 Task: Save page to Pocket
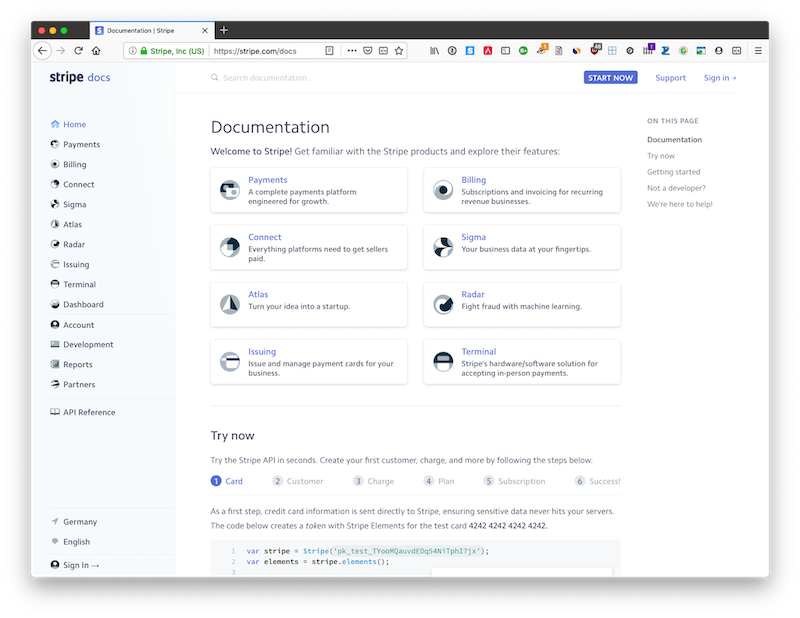[367, 51]
